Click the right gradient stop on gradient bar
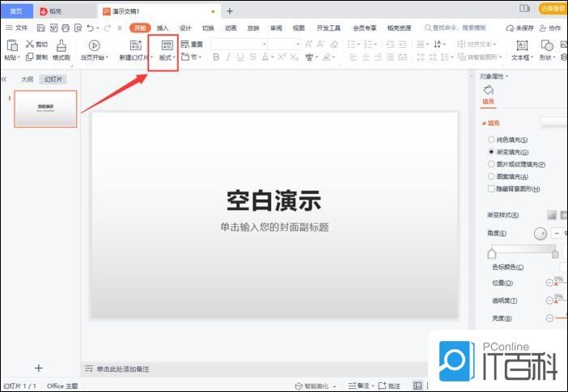This screenshot has width=568, height=392. [555, 253]
